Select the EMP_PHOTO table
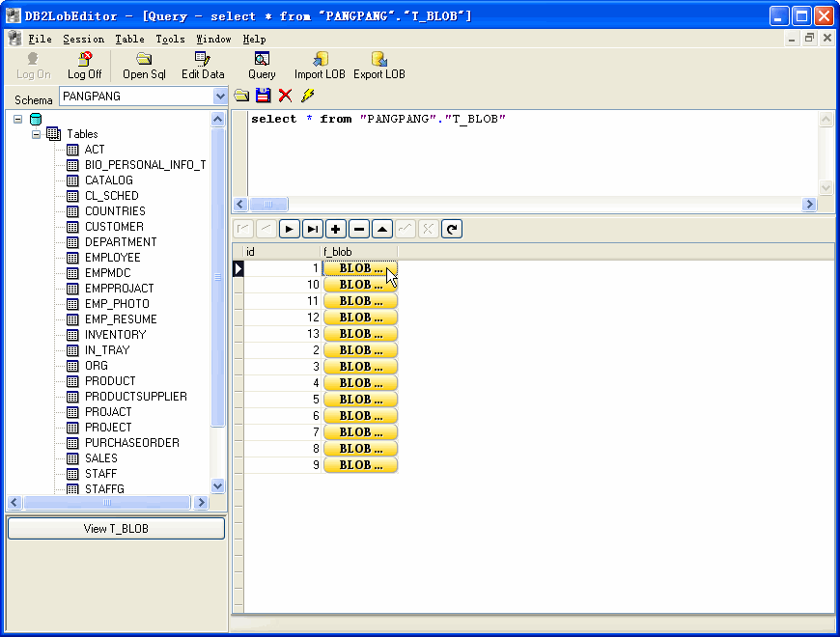Screen dimensions: 840x637 [117, 304]
